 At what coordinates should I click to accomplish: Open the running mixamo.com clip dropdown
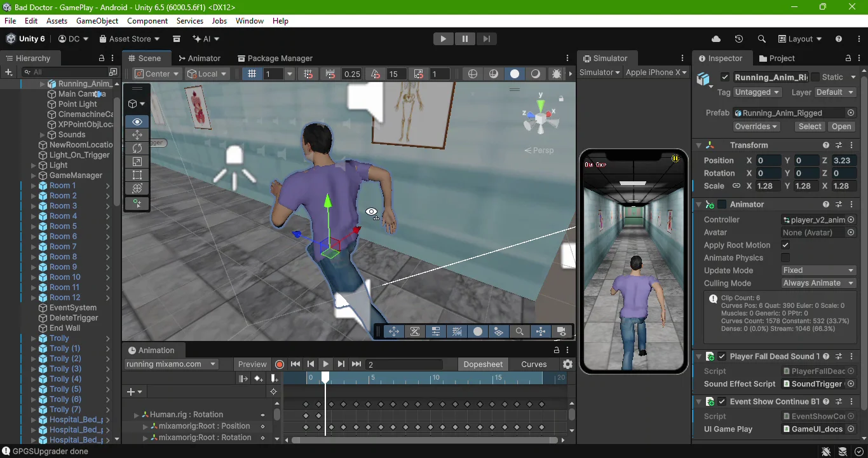coord(171,364)
